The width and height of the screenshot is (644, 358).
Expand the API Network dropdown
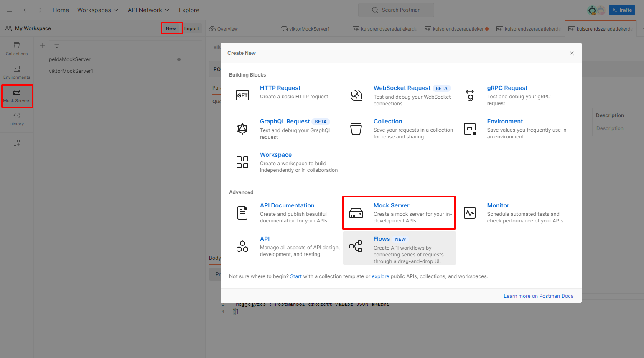coord(148,10)
